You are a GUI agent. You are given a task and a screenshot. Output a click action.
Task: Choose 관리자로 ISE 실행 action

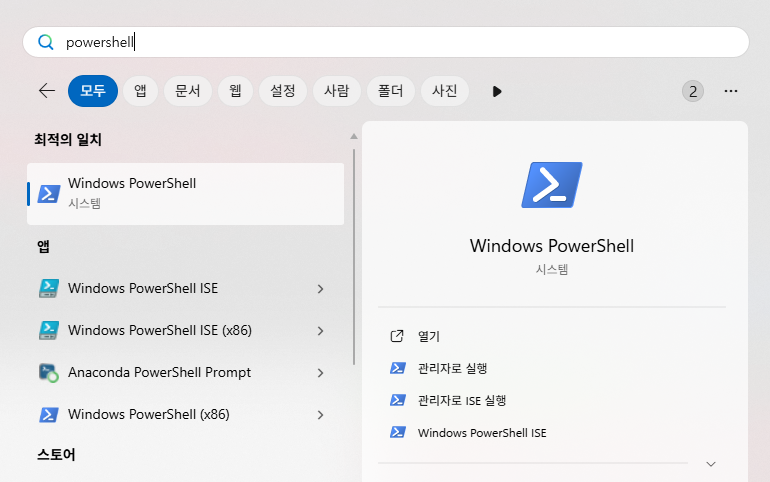point(462,401)
